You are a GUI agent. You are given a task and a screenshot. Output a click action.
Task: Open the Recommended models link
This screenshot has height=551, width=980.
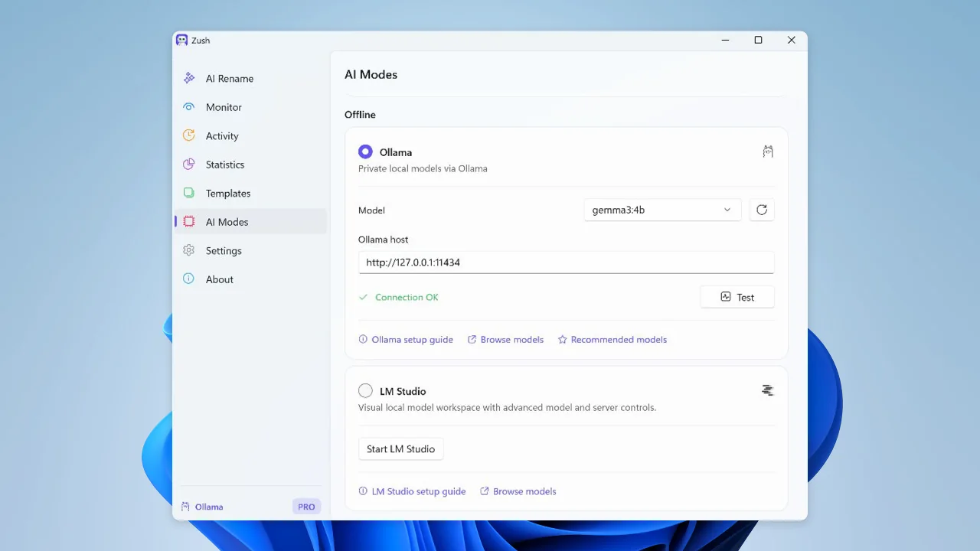tap(612, 339)
